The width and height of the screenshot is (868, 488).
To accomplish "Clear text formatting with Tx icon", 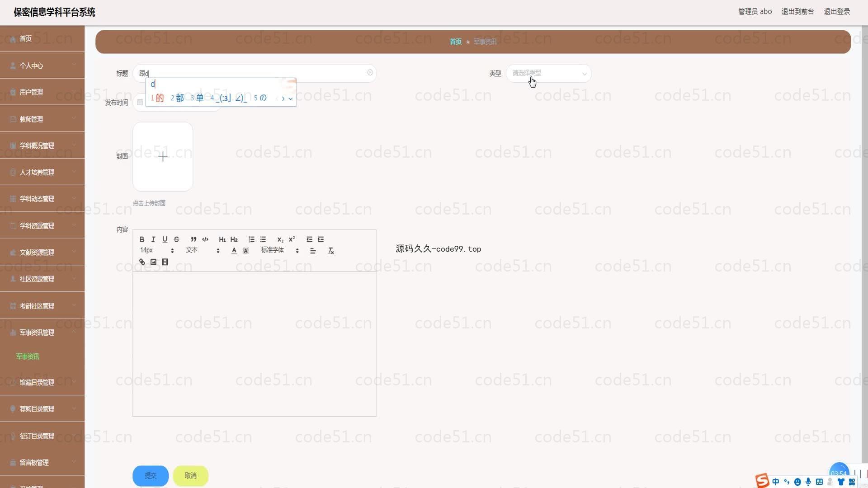I will coord(330,251).
